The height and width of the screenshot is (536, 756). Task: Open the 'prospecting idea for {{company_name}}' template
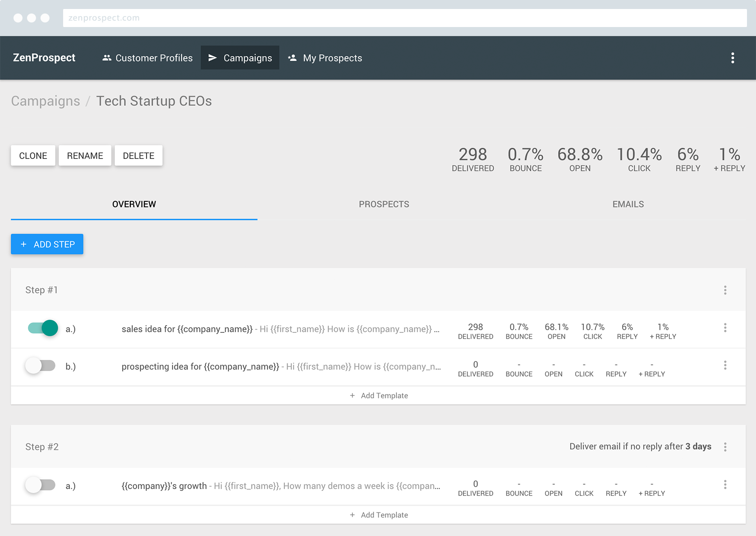281,367
